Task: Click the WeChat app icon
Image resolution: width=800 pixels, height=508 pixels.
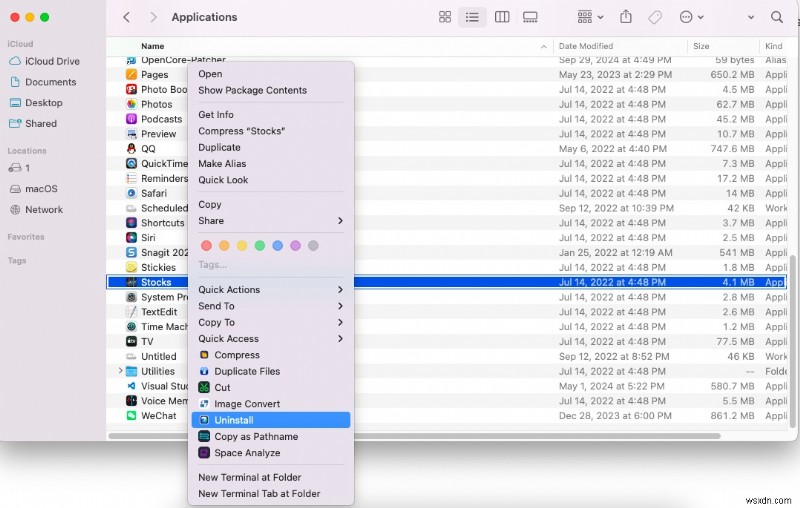Action: tap(132, 416)
